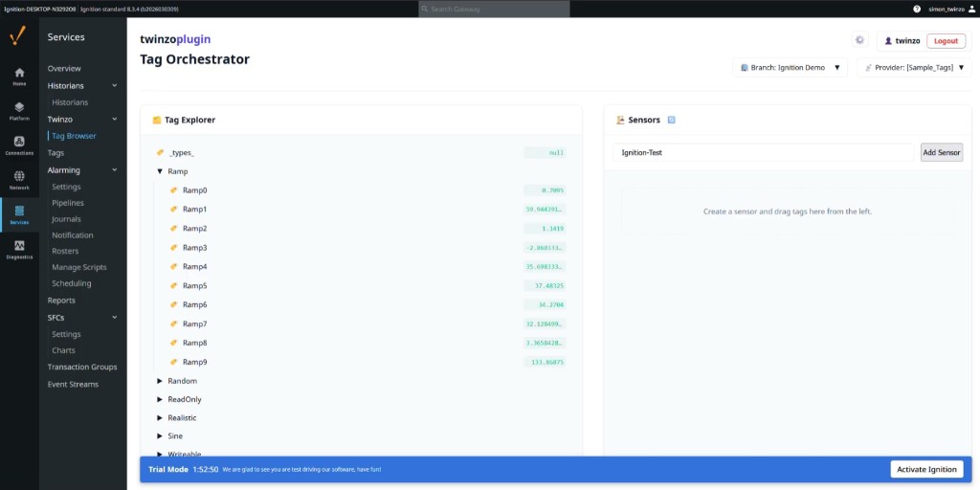The image size is (980, 490).
Task: Open the Services section in sidebar
Action: click(19, 215)
